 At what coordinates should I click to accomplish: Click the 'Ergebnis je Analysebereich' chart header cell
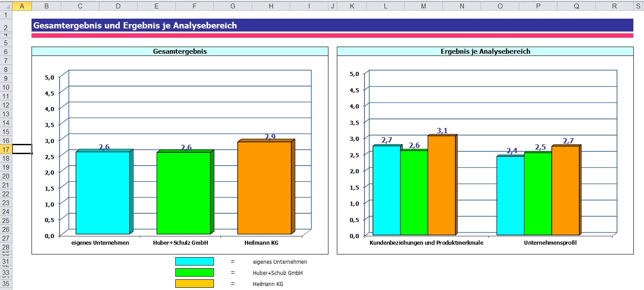(x=485, y=52)
